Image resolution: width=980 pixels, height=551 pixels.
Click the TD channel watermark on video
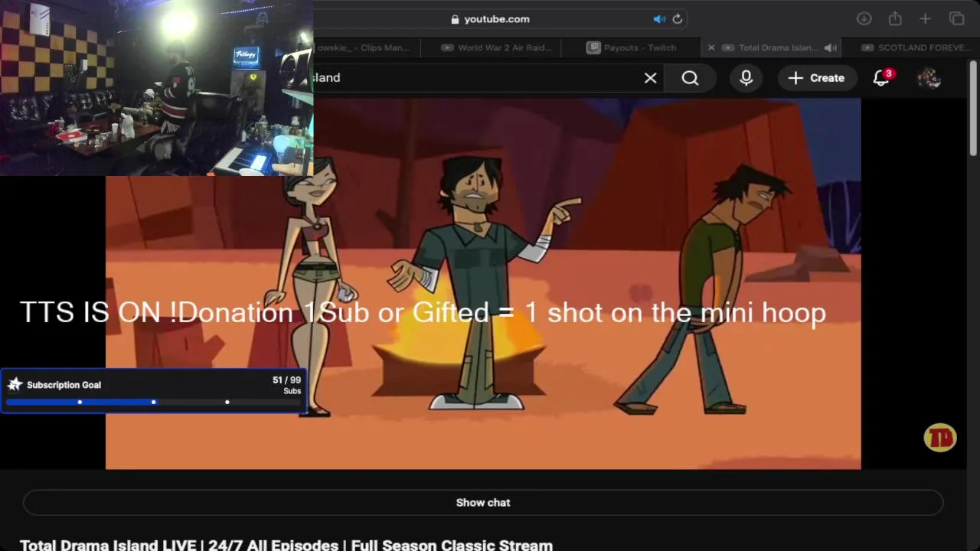pyautogui.click(x=939, y=438)
